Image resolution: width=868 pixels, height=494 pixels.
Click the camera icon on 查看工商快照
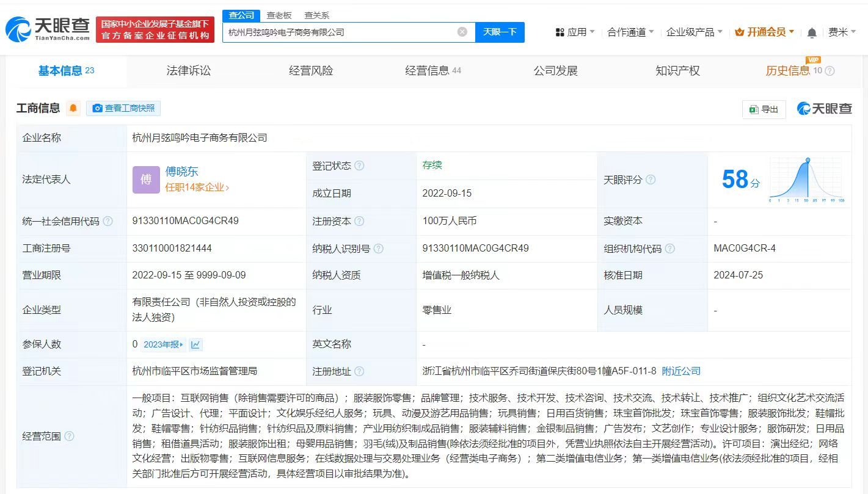(x=97, y=108)
